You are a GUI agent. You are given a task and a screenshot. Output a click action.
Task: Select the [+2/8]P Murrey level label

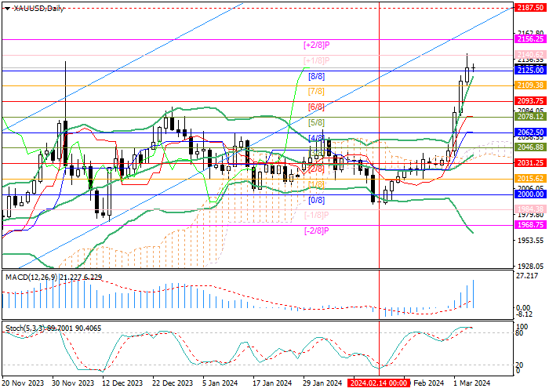tap(317, 45)
